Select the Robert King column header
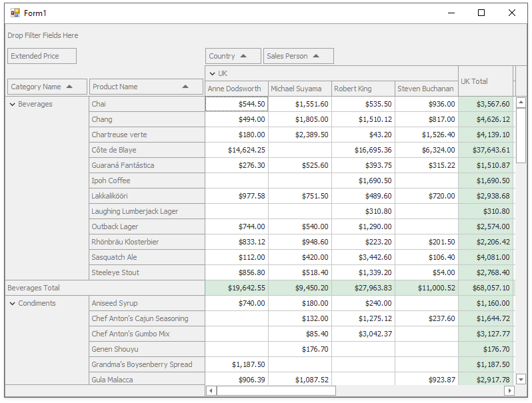 pyautogui.click(x=363, y=89)
